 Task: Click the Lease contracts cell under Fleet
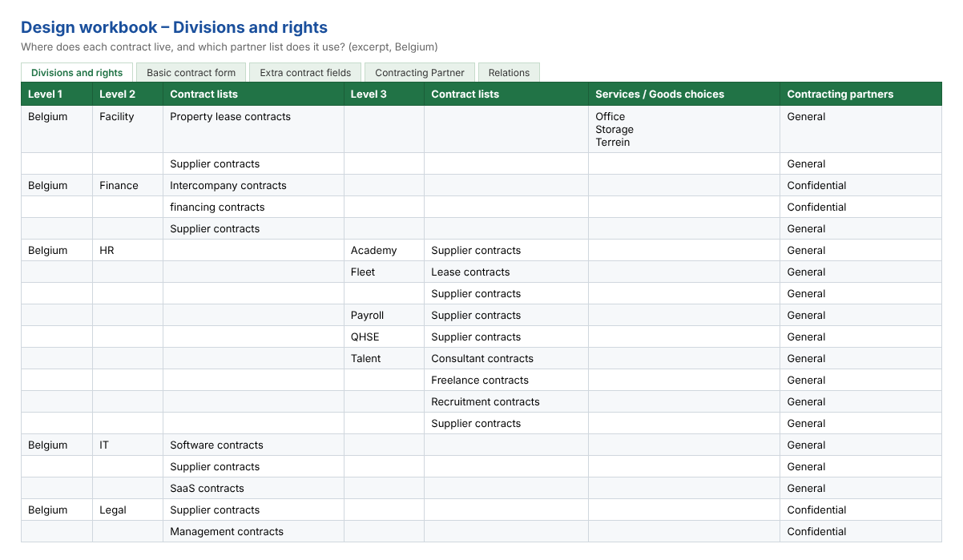(506, 272)
